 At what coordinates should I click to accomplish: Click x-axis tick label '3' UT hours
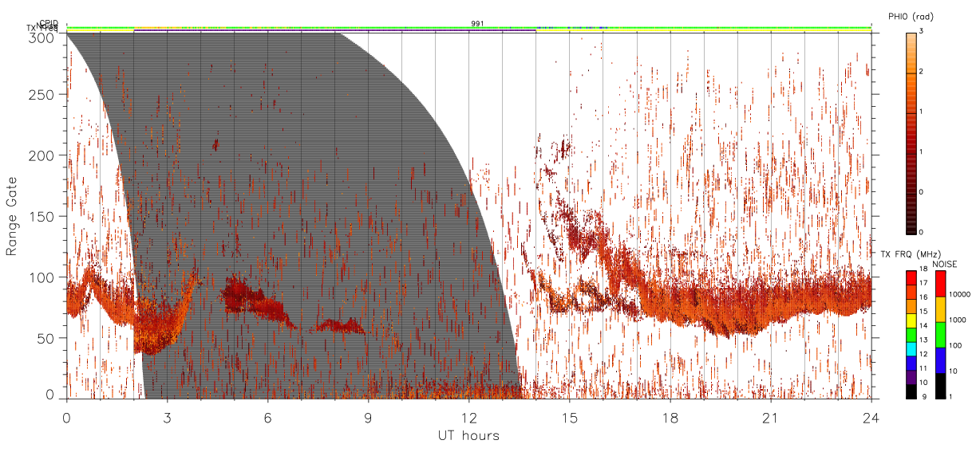[x=167, y=418]
